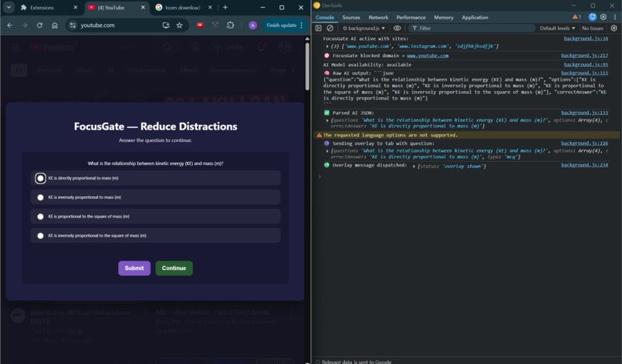
Task: Open the profile avatar A
Action: 252,25
